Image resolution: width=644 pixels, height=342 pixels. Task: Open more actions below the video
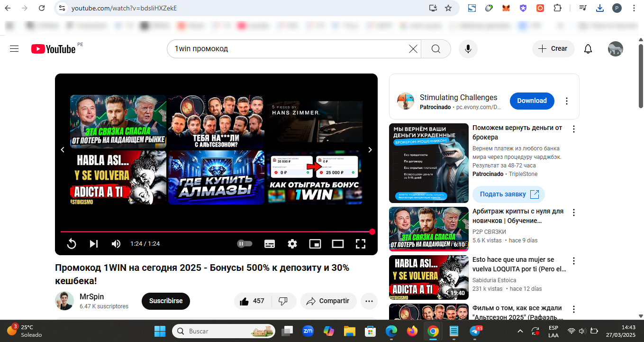[x=369, y=301]
